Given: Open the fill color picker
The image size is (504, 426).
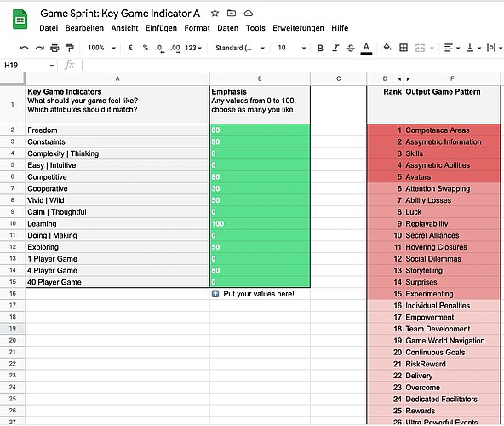Looking at the screenshot, I should pos(387,48).
